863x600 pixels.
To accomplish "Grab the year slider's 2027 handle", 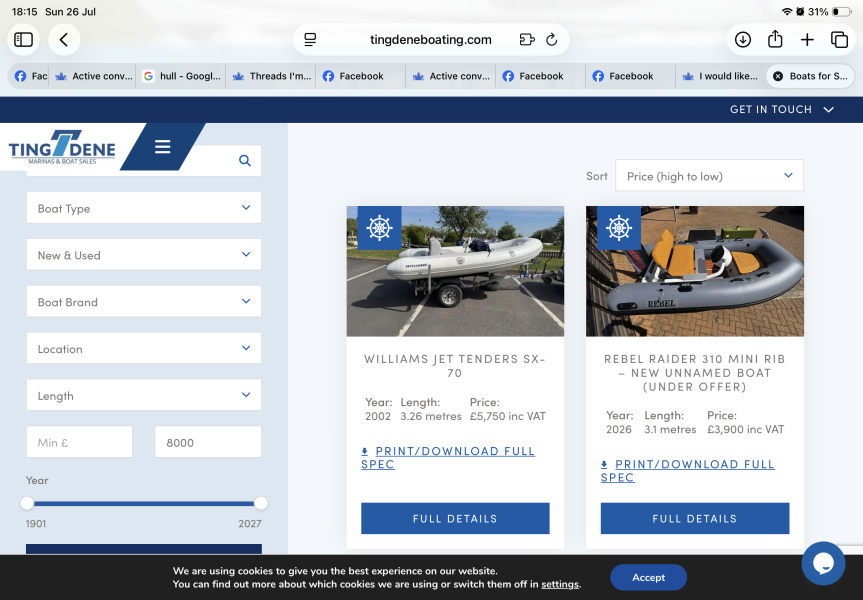I will pyautogui.click(x=261, y=503).
